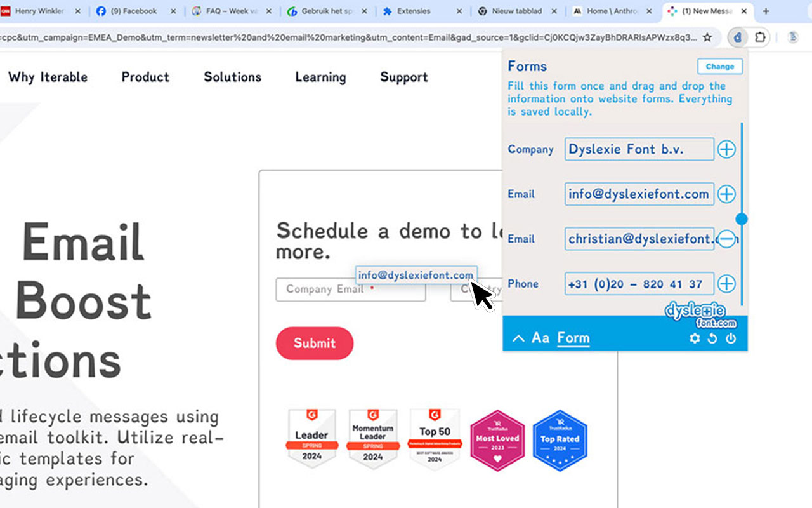Click the profile avatar icon in Chrome toolbar
812x508 pixels.
coord(793,37)
